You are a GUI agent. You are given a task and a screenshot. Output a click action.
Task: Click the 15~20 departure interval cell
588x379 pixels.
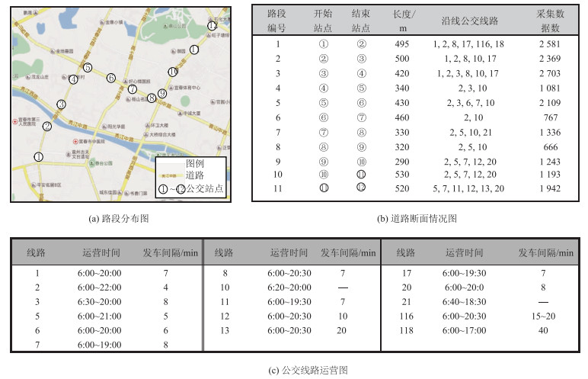click(x=545, y=316)
